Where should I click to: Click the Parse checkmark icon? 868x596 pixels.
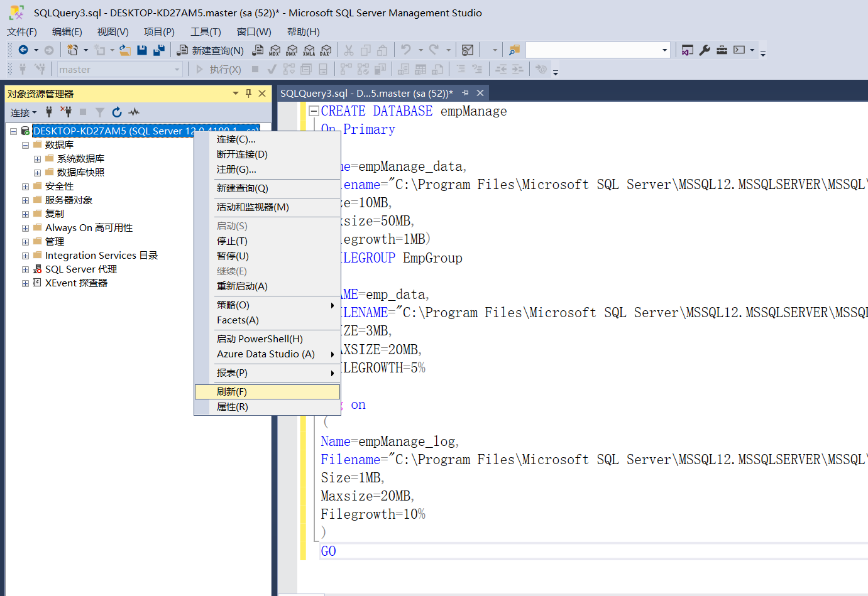coord(272,69)
